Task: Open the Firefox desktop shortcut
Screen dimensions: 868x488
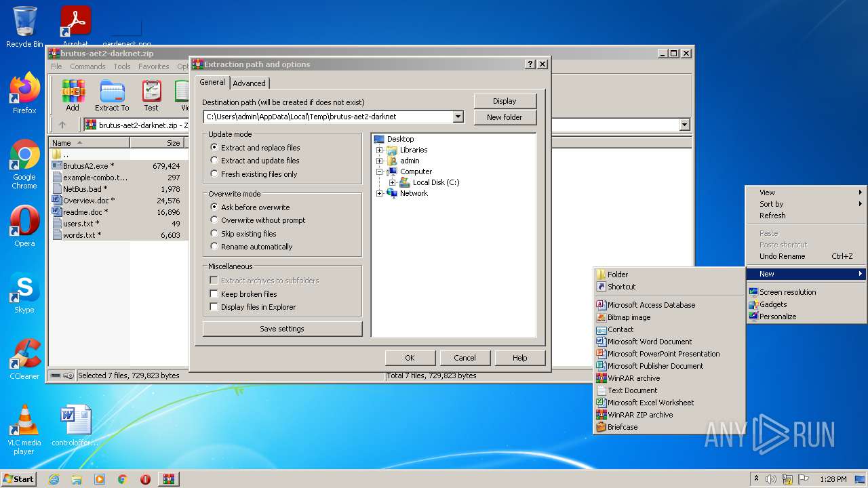Action: tap(24, 94)
